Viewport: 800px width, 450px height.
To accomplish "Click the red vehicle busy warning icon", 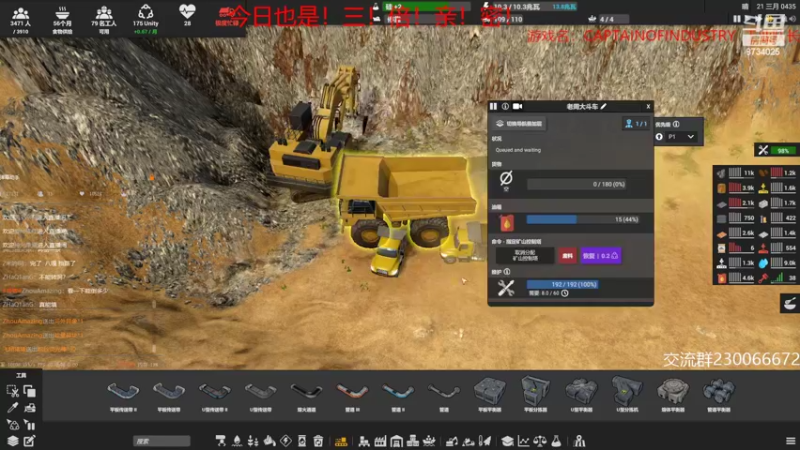I will (226, 14).
